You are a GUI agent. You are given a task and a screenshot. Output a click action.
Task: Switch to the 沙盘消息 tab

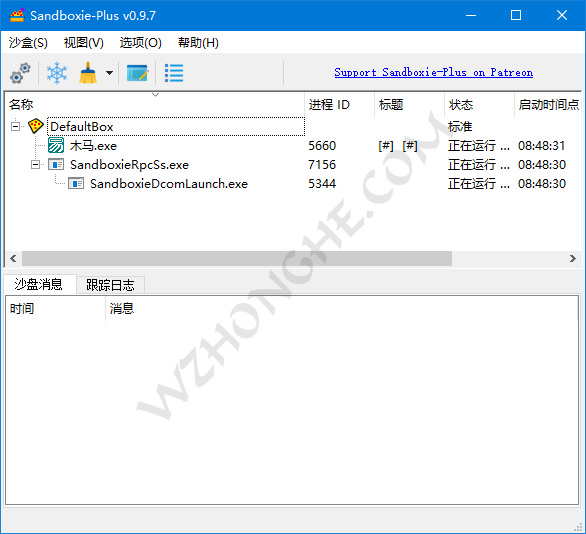coord(39,284)
